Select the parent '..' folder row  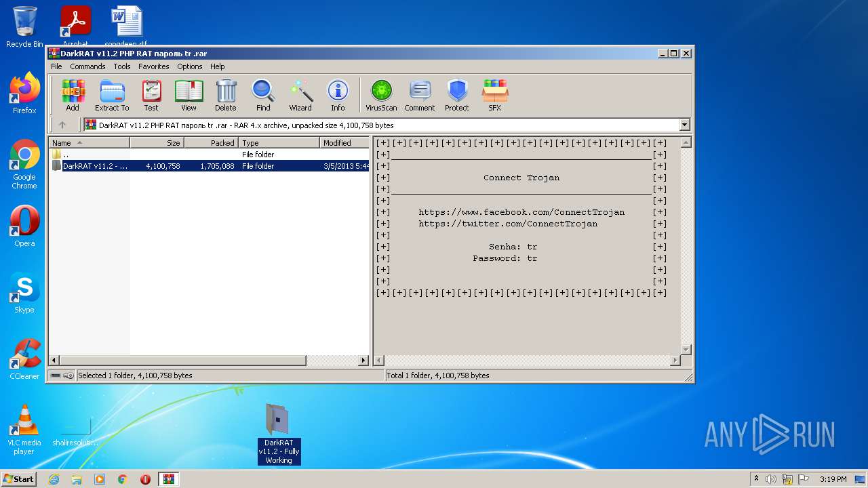tap(209, 155)
